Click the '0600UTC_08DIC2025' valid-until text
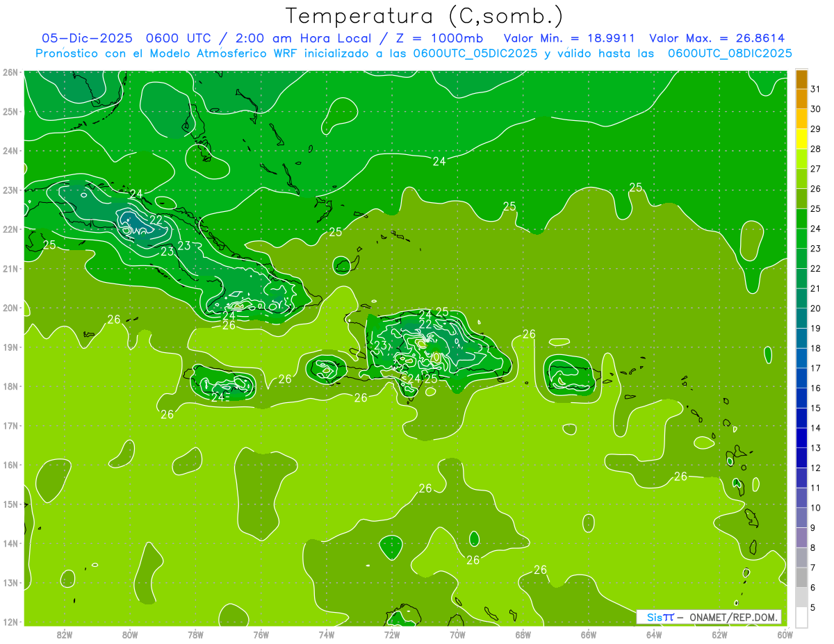Screen dimensions: 834x644 pos(730,53)
